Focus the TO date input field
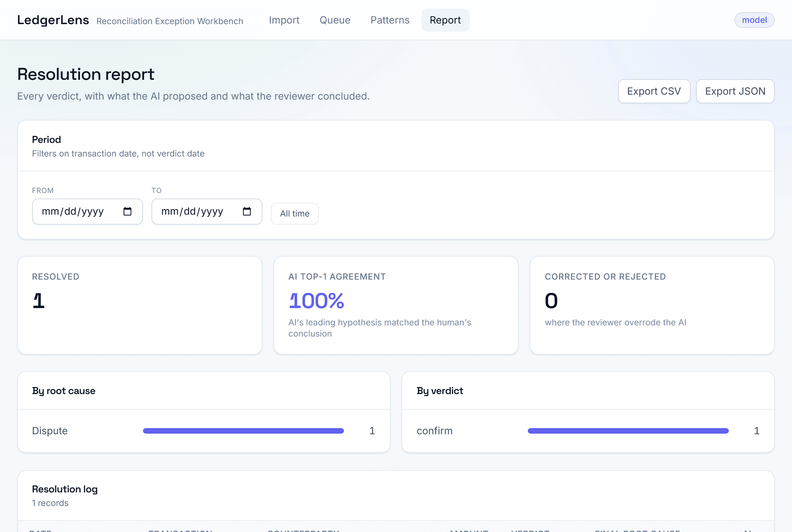Screen dimensions: 792x532 207,211
